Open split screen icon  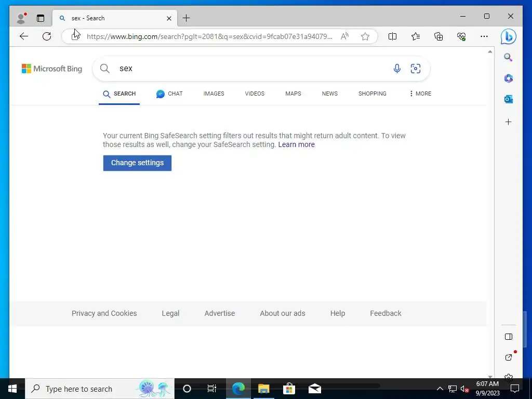(392, 36)
